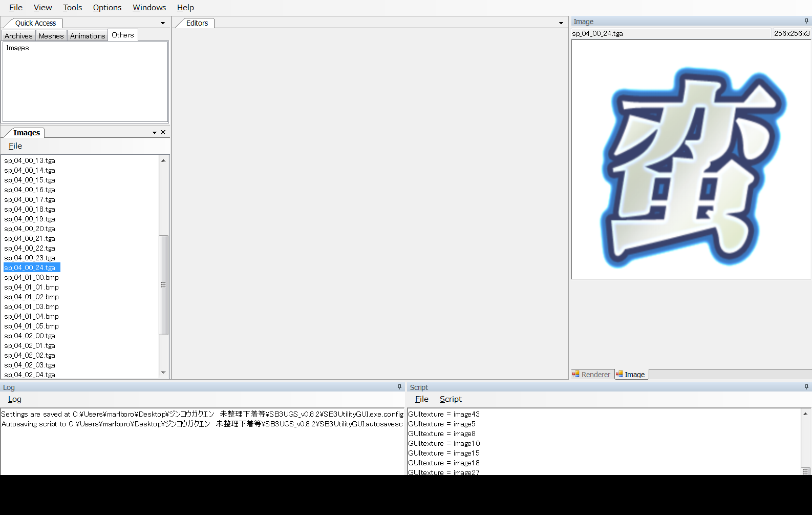Open the Script panel File menu
Viewport: 812px width, 515px height.
pyautogui.click(x=422, y=399)
